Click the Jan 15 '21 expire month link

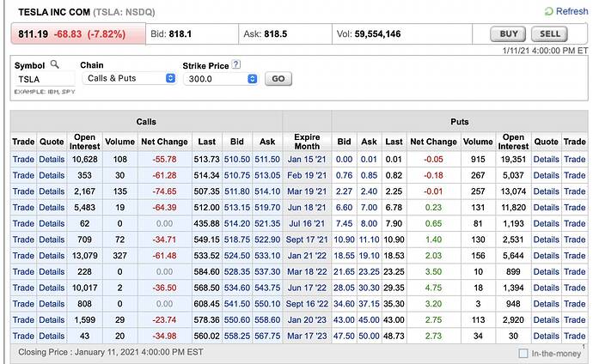pos(307,160)
